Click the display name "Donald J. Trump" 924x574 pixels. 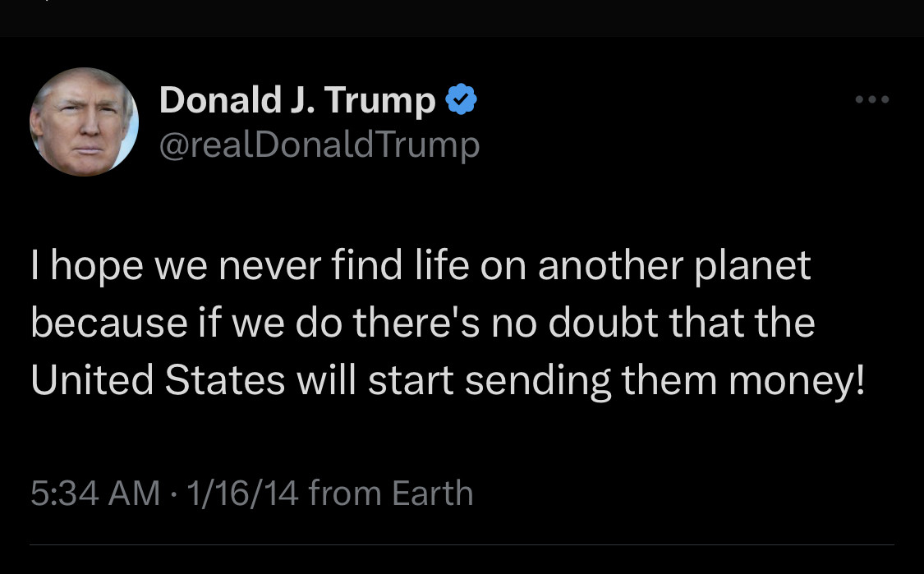pos(297,100)
